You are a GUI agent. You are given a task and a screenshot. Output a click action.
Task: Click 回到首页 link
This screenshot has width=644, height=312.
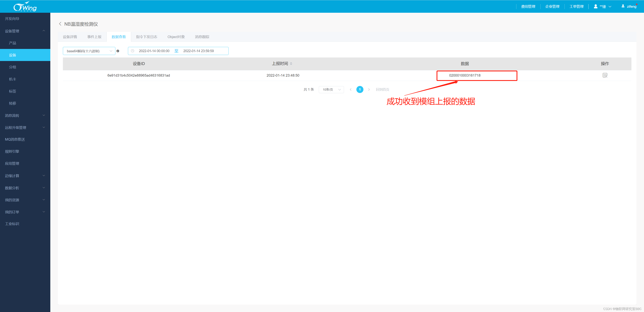(383, 89)
